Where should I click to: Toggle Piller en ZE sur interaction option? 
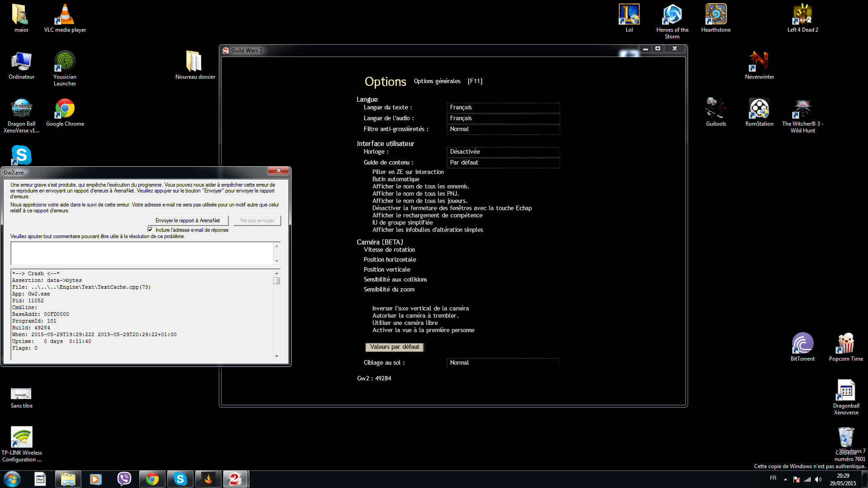pos(408,172)
